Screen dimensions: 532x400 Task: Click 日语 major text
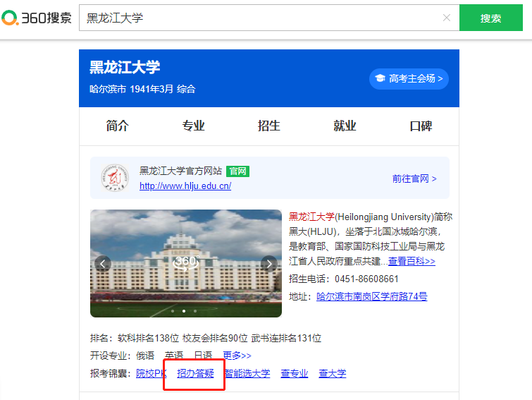pyautogui.click(x=203, y=356)
